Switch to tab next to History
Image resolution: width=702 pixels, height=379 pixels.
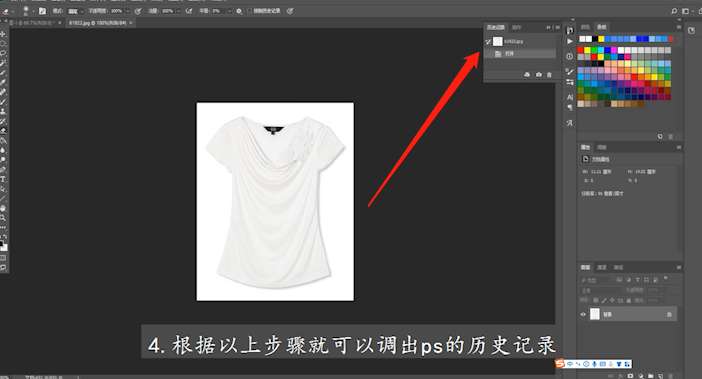coord(517,27)
